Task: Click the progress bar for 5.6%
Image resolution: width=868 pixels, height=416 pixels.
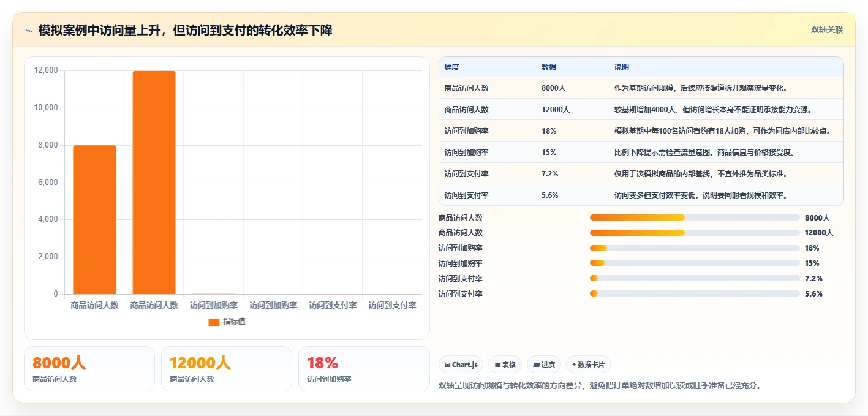Action: (695, 294)
